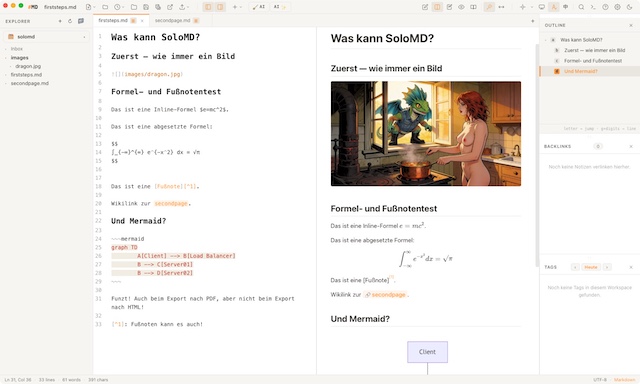Click the save floppy-disk icon
The width and height of the screenshot is (640, 384).
(x=146, y=7)
